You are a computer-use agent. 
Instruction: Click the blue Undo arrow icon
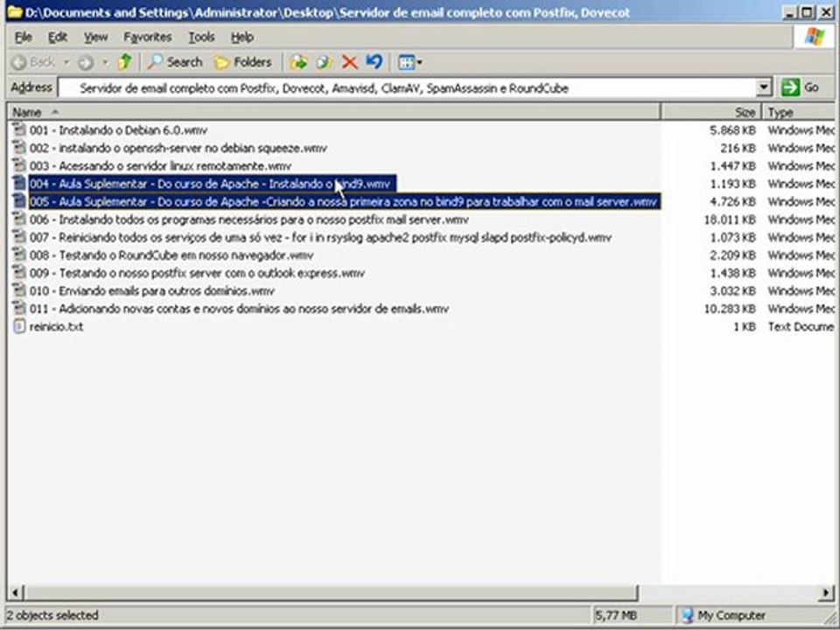374,62
